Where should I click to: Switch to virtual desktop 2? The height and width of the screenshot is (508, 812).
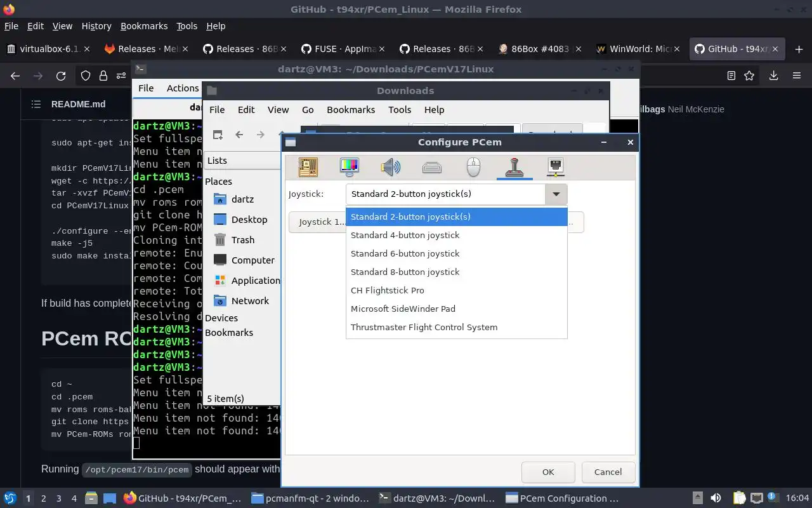pyautogui.click(x=43, y=498)
